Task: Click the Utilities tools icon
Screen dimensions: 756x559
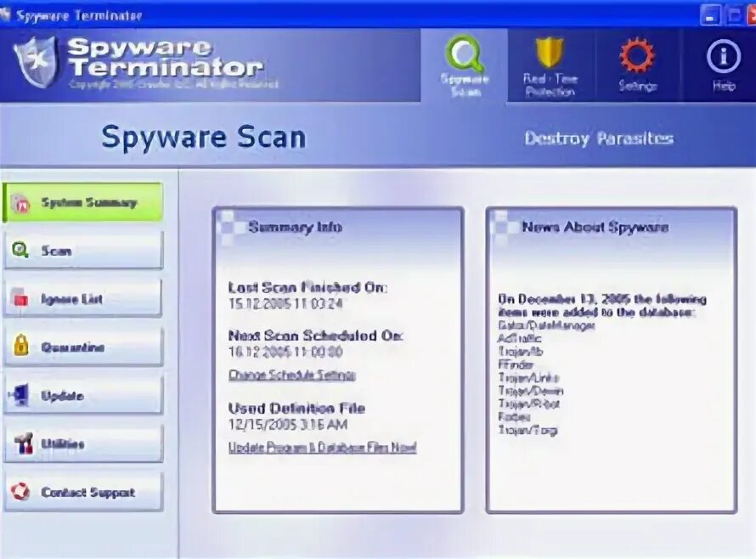Action: 23,443
